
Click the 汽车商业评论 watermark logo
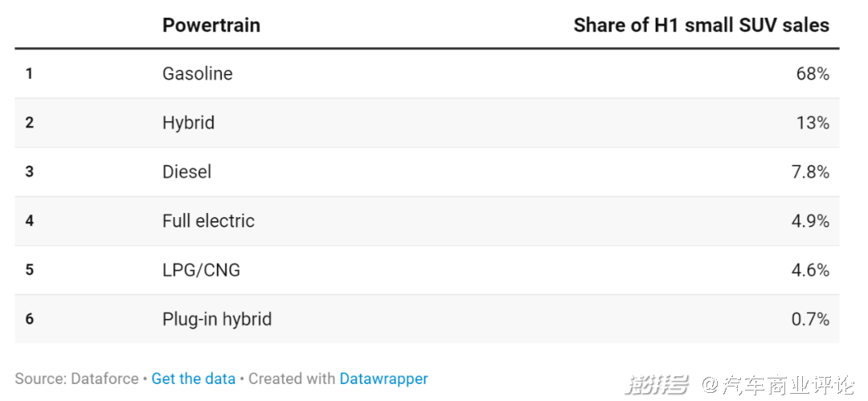776,385
